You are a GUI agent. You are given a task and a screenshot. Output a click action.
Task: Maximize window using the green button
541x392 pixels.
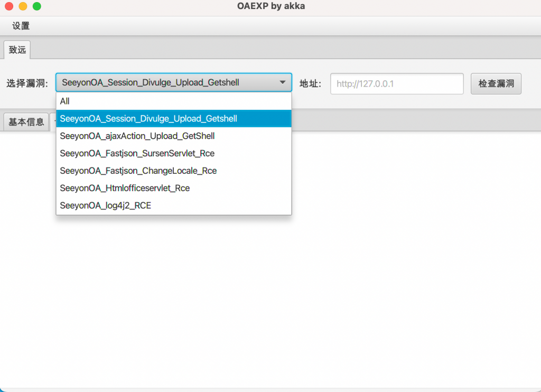(x=36, y=6)
